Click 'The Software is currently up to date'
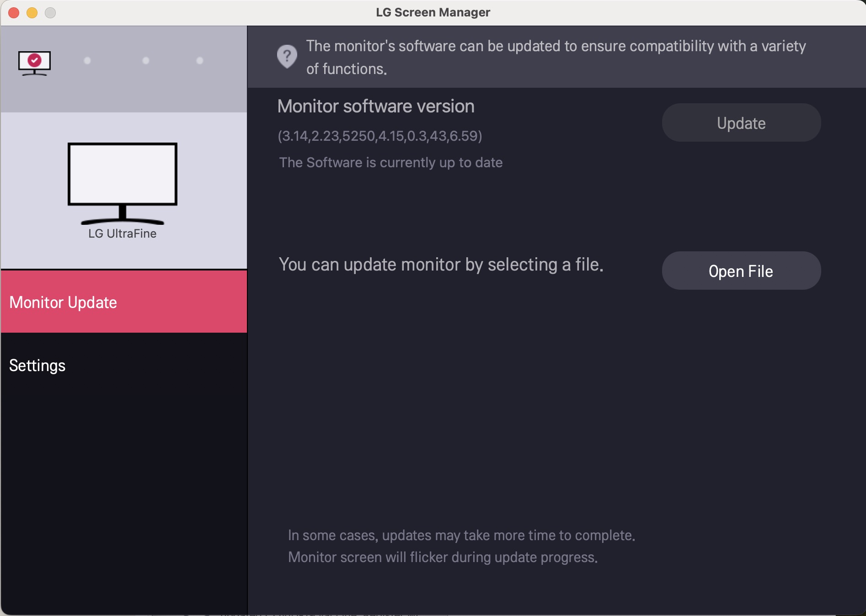Image resolution: width=866 pixels, height=616 pixels. (391, 163)
